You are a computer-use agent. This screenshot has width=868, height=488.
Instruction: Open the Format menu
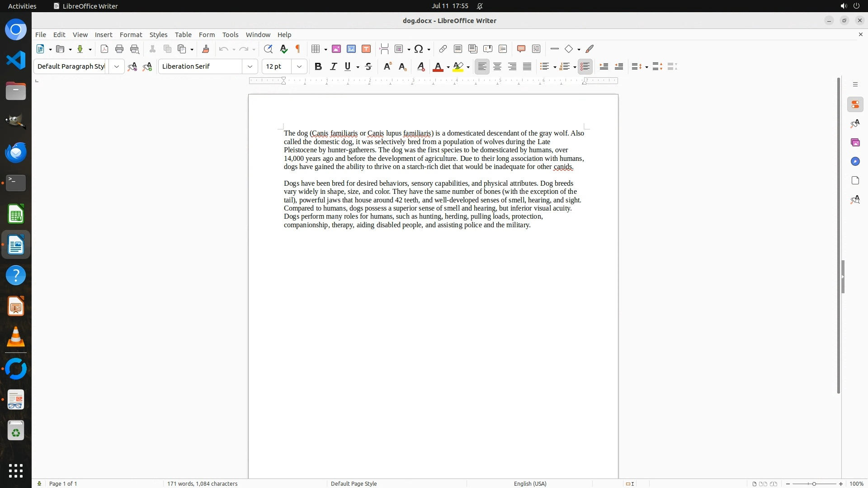tap(131, 35)
